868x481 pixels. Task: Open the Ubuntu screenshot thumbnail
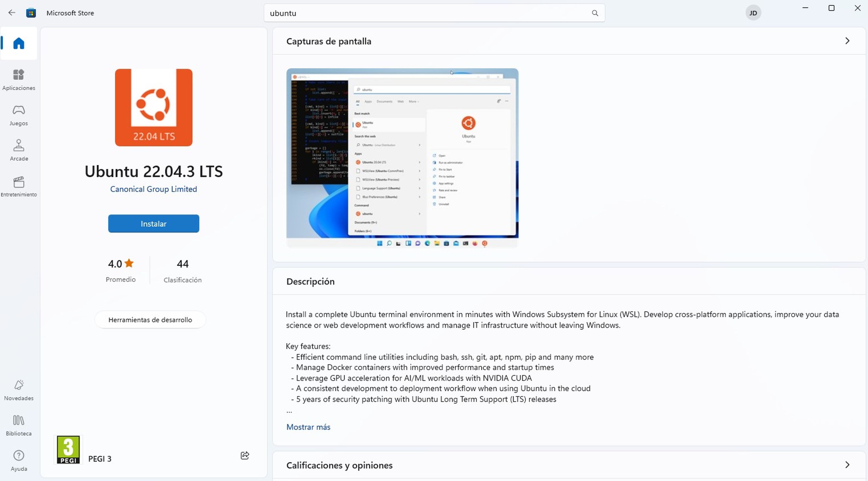tap(402, 158)
